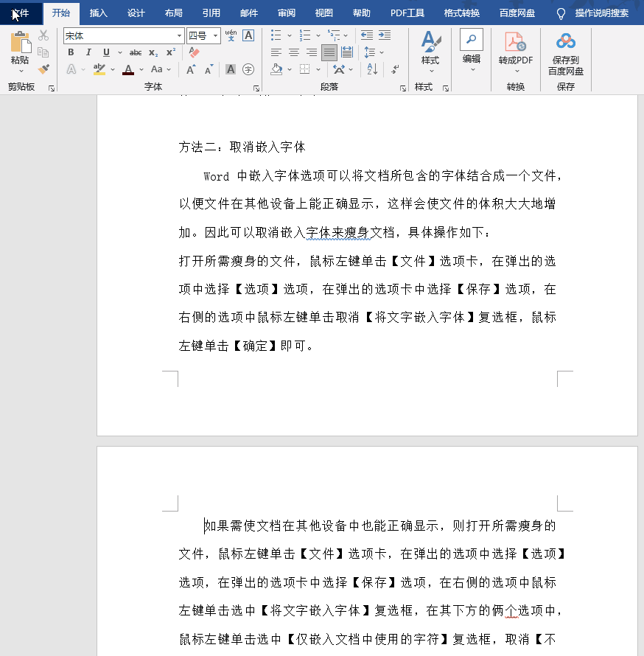
Task: Click the bullet list icon
Action: click(276, 35)
